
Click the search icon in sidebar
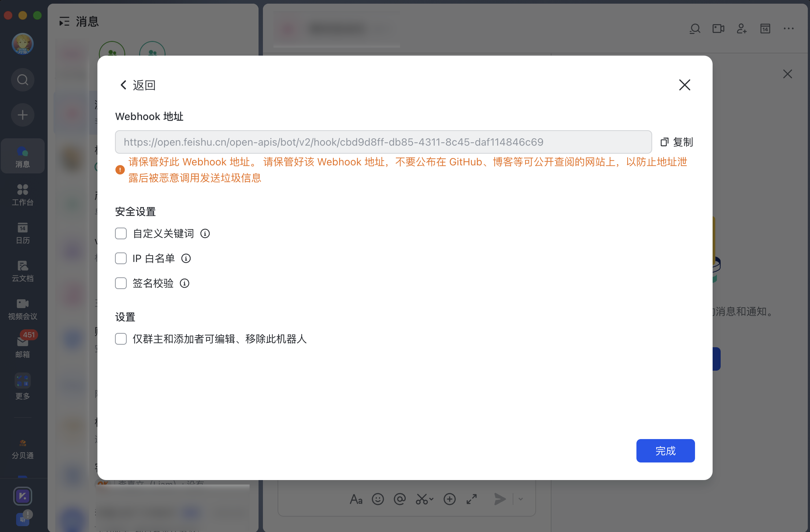[x=23, y=79]
